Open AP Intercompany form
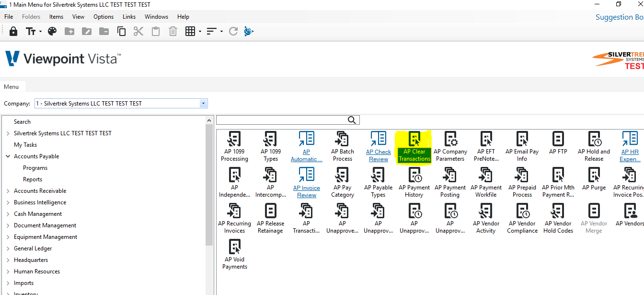 (x=270, y=182)
